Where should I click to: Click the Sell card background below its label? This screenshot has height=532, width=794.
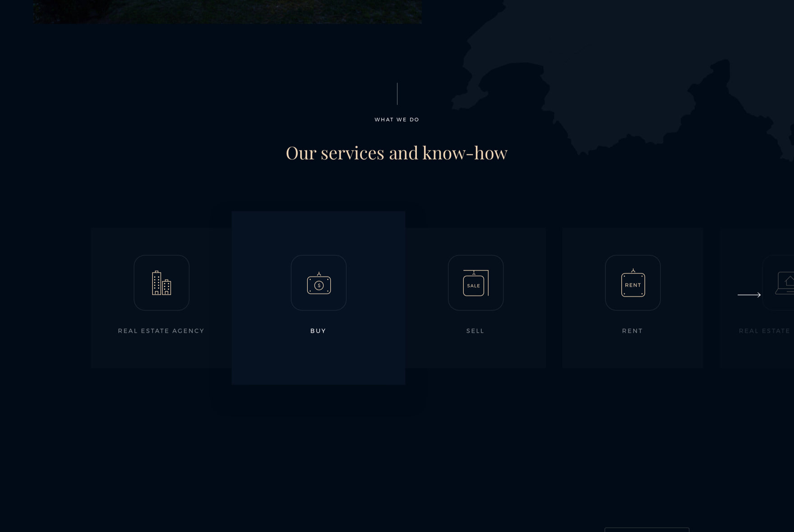tap(475, 354)
